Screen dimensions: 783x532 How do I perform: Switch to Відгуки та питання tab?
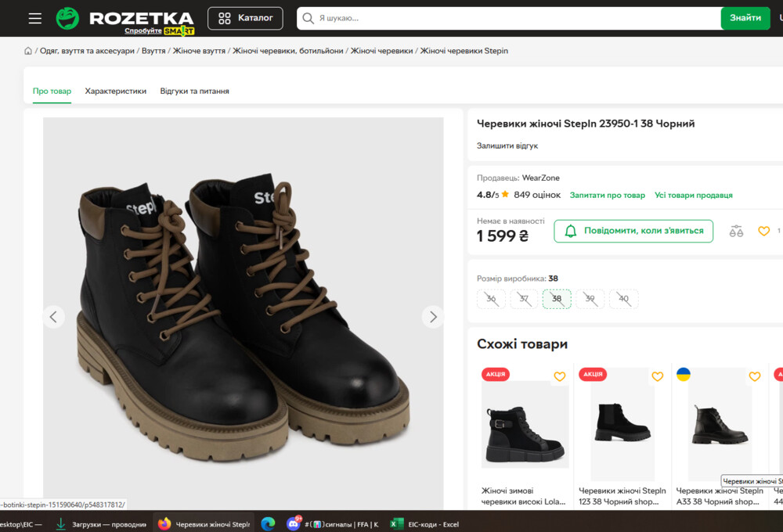click(x=194, y=91)
